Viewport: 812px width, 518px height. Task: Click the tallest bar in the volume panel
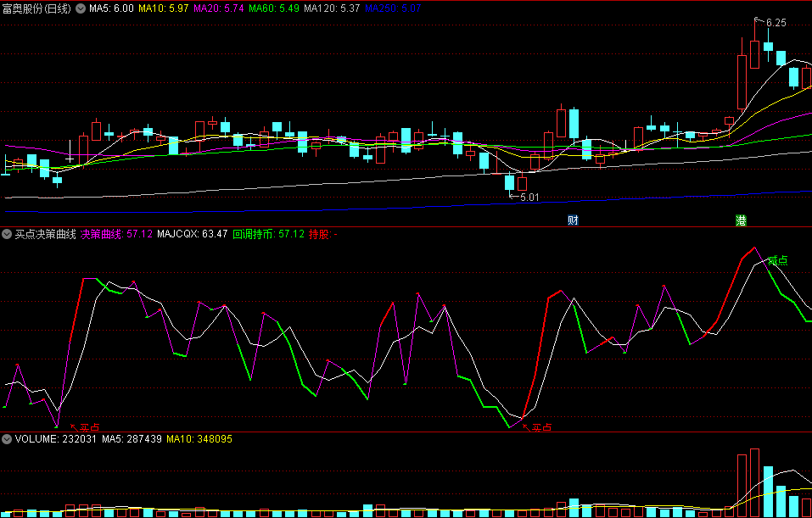click(x=754, y=482)
